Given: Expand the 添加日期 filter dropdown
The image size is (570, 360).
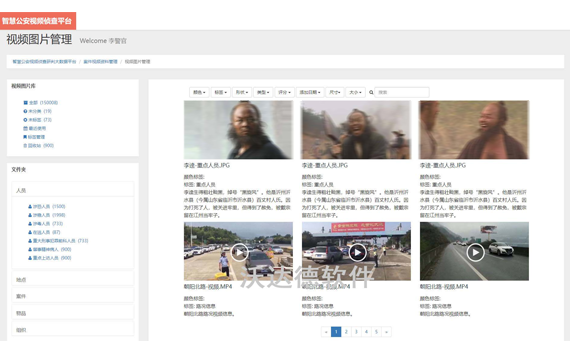Looking at the screenshot, I should (x=310, y=92).
